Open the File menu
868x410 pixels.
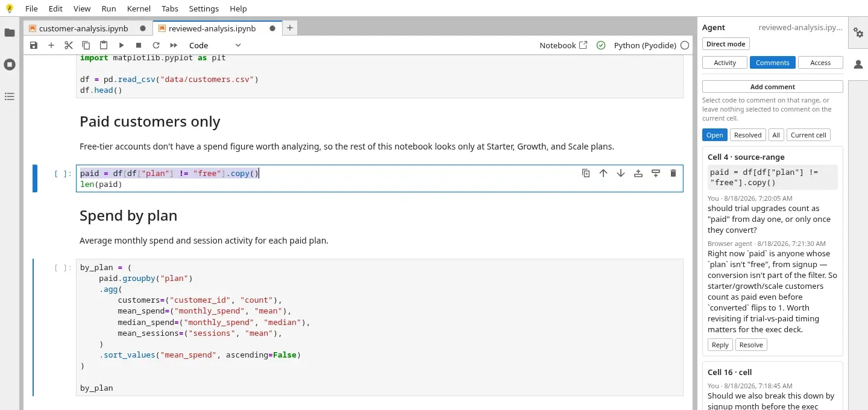[31, 8]
